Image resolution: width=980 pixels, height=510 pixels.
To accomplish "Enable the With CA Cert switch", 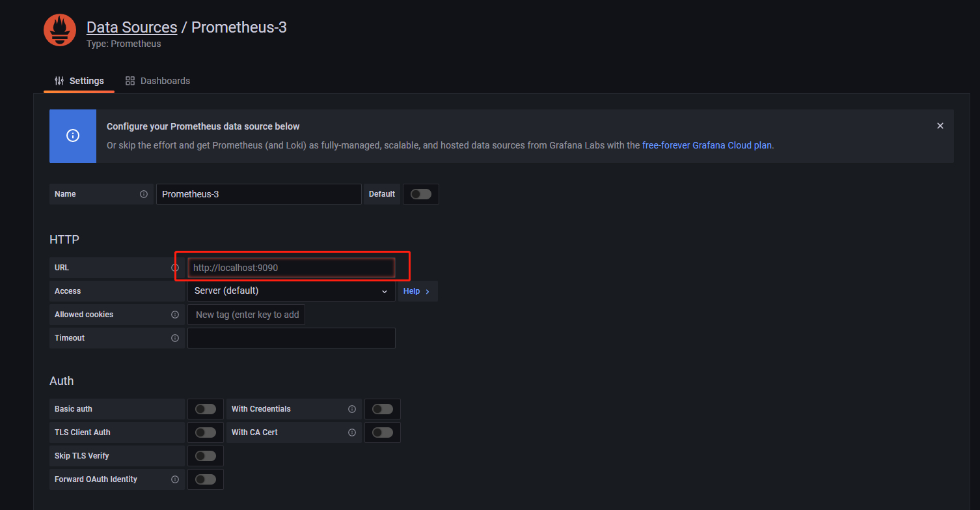I will coord(383,432).
